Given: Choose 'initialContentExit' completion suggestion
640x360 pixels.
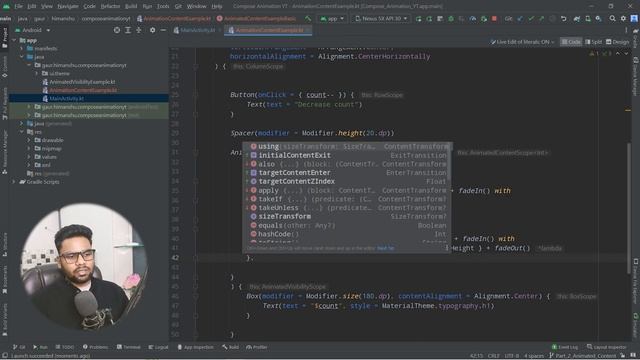Looking at the screenshot, I should 347,156.
